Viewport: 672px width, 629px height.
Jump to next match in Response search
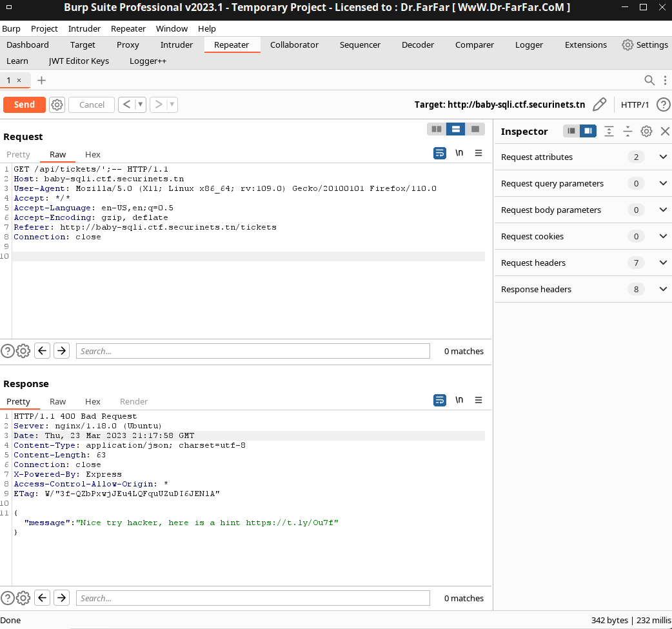pos(62,597)
